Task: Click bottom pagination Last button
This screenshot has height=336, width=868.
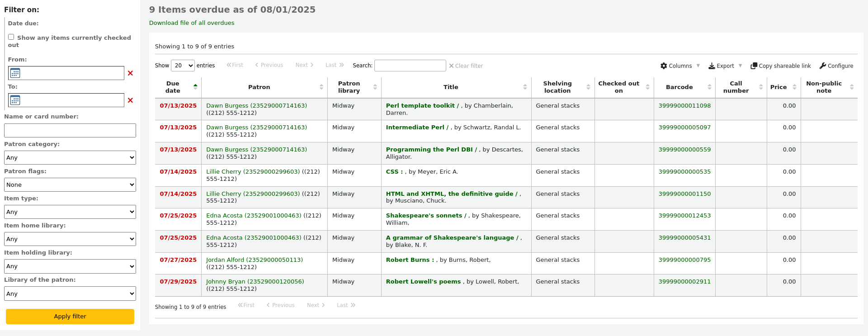Action: (346, 305)
